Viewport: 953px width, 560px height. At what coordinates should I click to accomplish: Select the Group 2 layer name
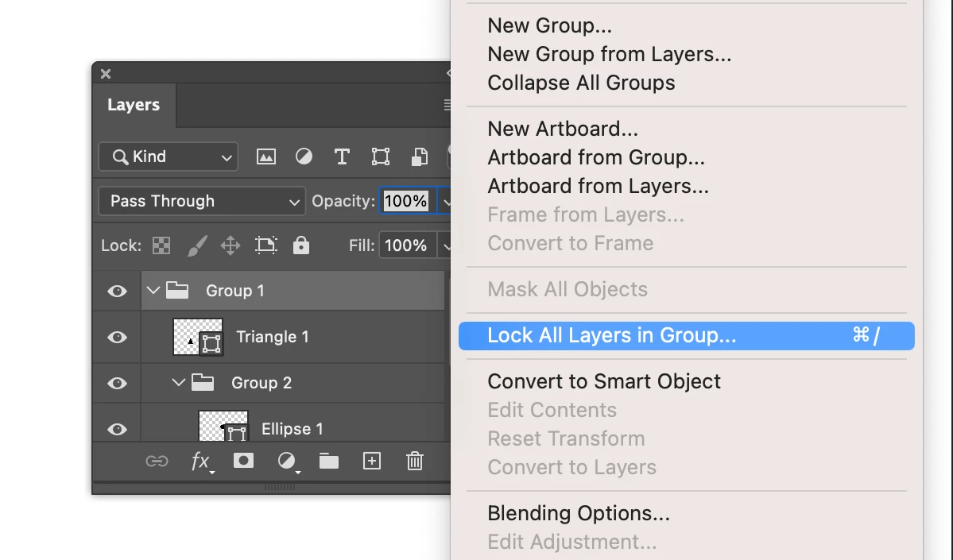click(x=261, y=383)
